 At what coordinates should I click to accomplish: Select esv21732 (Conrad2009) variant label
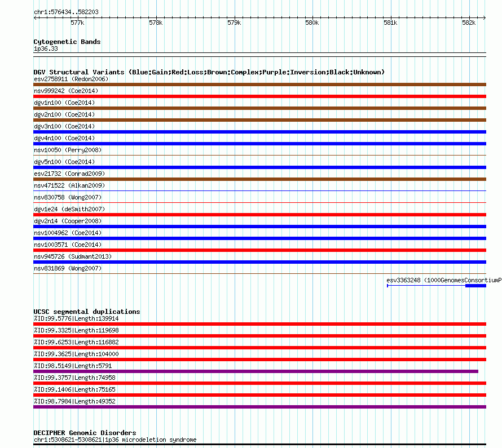pyautogui.click(x=69, y=174)
